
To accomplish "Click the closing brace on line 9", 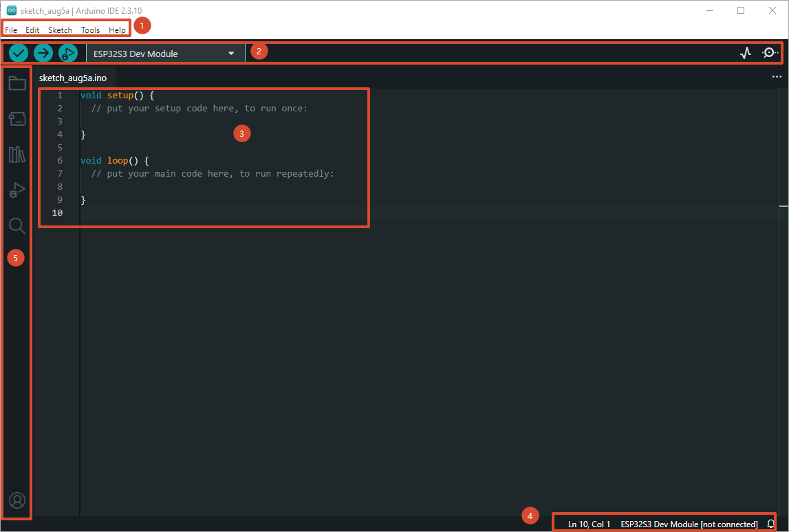I will click(x=83, y=199).
